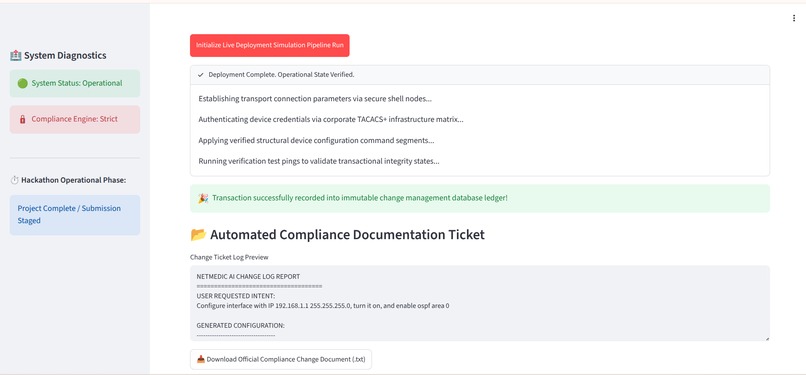Click the checkmark icon beside Deployment Complete
The height and width of the screenshot is (375, 806).
[200, 75]
